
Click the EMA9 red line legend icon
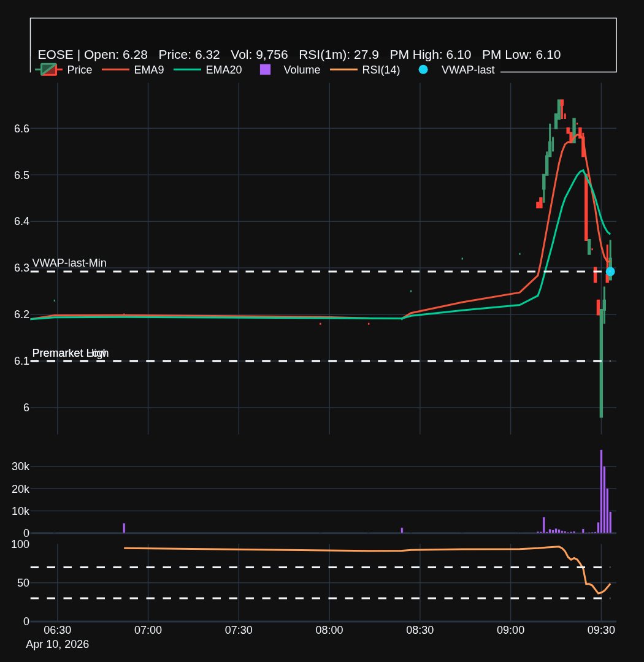point(115,69)
